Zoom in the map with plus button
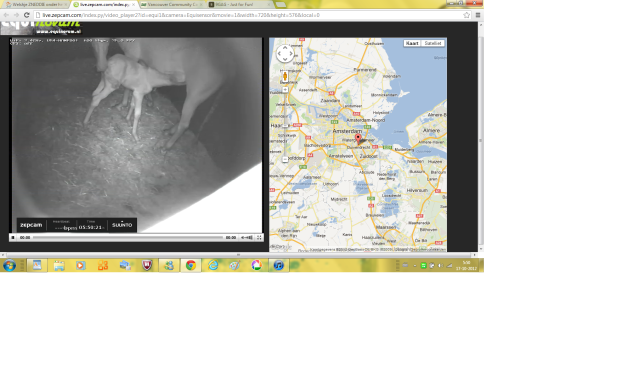The width and height of the screenshot is (639, 380). [285, 90]
